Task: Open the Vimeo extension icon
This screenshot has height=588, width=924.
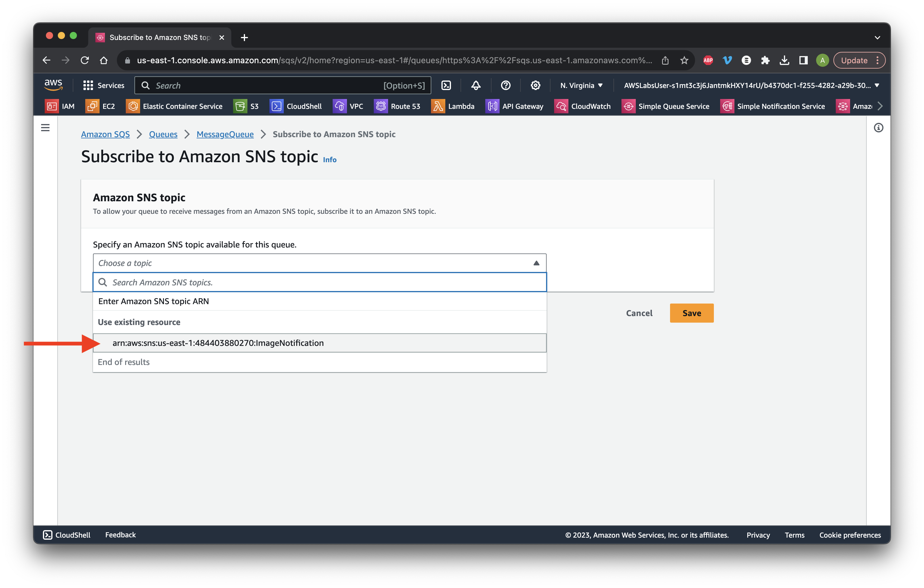Action: 727,60
